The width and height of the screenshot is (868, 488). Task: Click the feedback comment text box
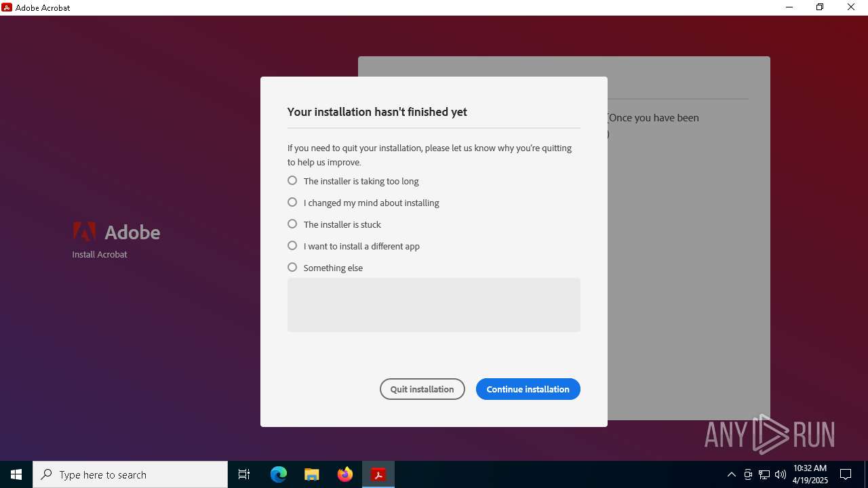[434, 305]
